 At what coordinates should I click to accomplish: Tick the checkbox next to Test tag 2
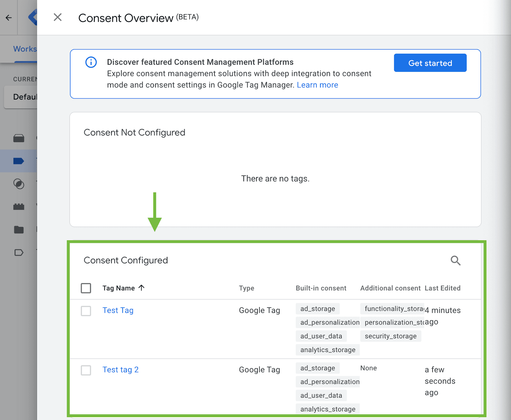click(x=86, y=371)
